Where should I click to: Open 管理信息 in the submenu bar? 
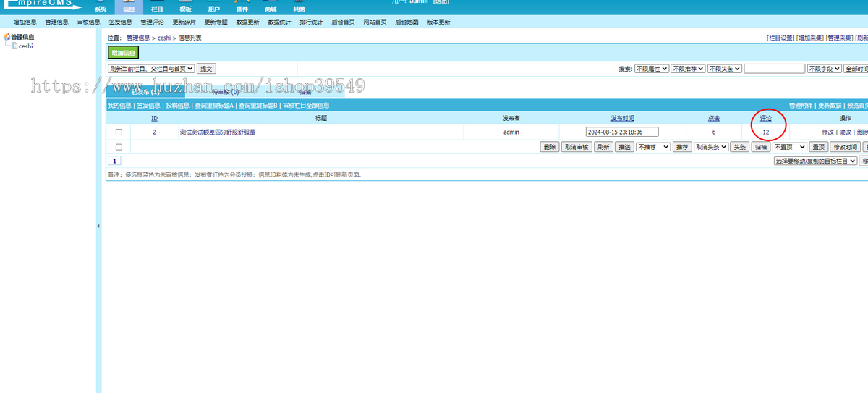coord(56,22)
